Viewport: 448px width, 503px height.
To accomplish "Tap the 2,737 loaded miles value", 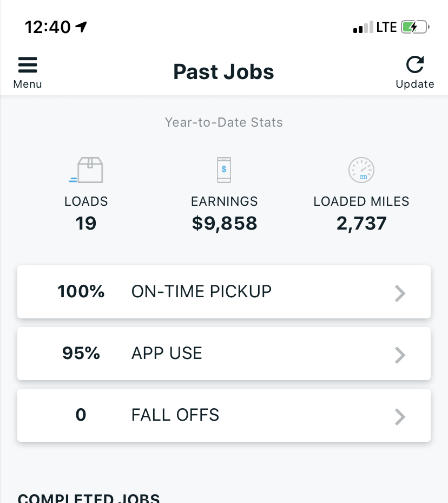I will (361, 223).
